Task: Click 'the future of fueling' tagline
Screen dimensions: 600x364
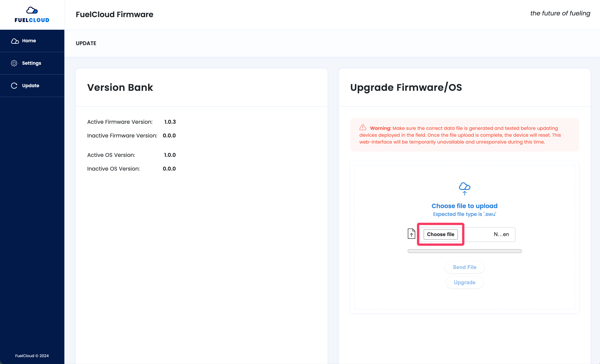Action: click(560, 13)
